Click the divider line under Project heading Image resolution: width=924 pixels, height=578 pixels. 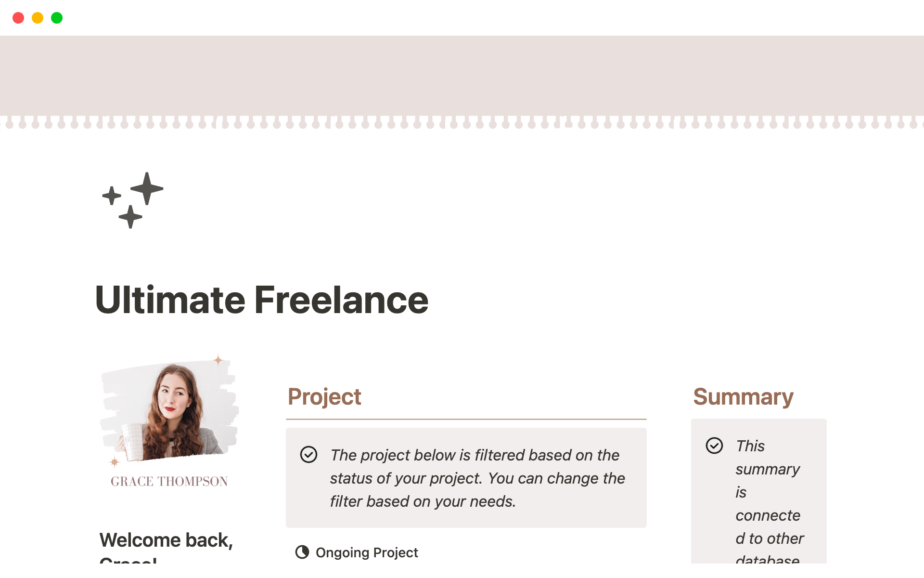466,419
